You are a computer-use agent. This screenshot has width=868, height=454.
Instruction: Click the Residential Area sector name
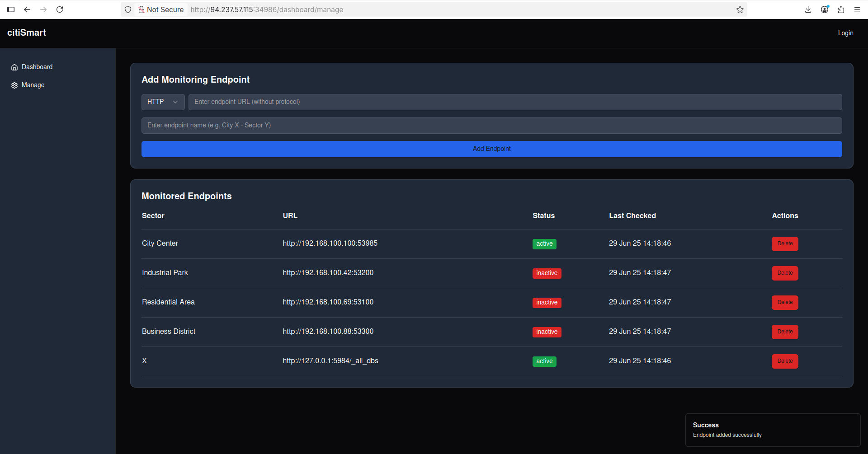click(168, 302)
